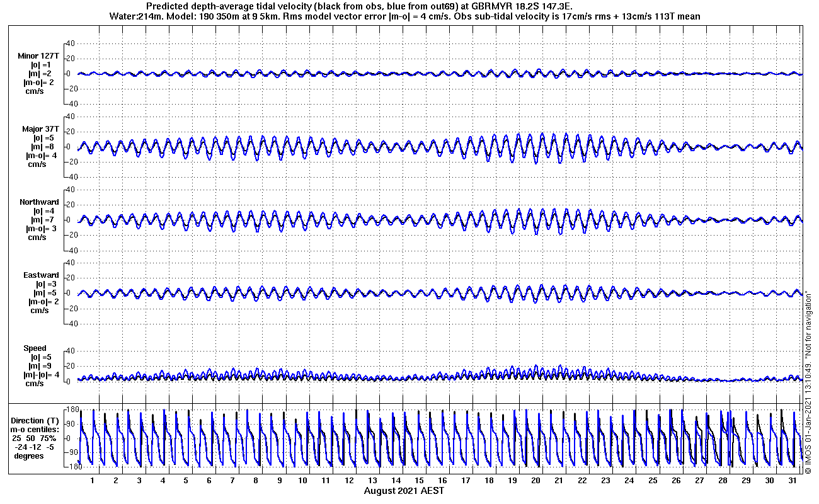Click day '1' on the date axis
The image size is (819, 504).
pyautogui.click(x=93, y=480)
